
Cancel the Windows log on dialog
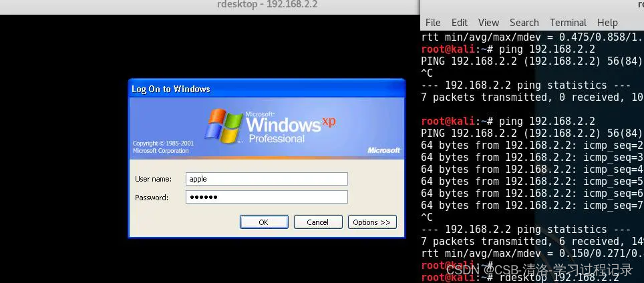318,222
